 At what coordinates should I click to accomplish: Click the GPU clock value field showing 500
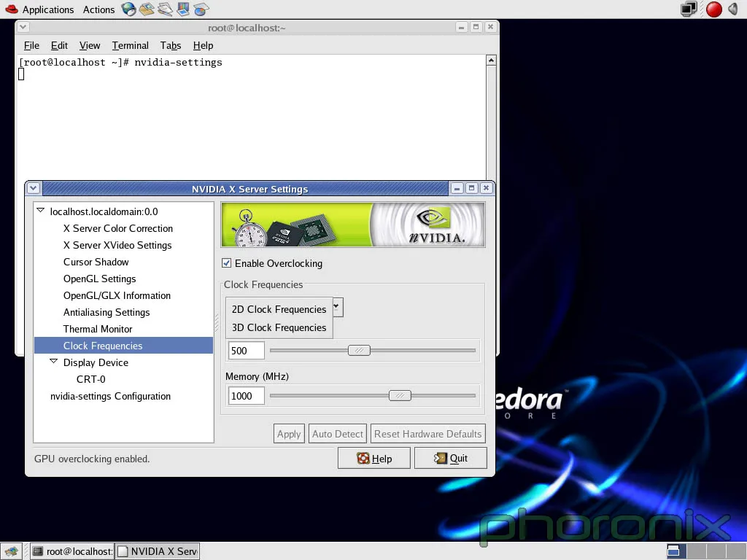pyautogui.click(x=247, y=351)
